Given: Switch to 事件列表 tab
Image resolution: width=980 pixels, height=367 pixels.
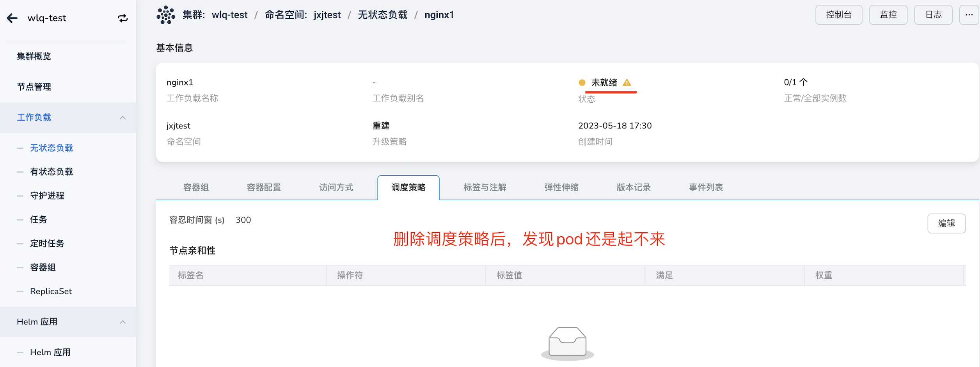Looking at the screenshot, I should point(706,187).
